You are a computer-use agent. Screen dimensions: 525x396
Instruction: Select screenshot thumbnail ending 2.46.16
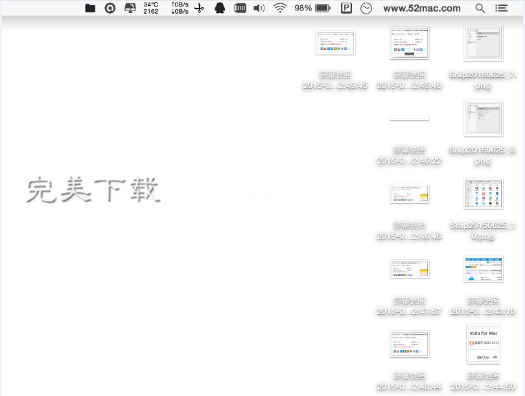pos(409,194)
